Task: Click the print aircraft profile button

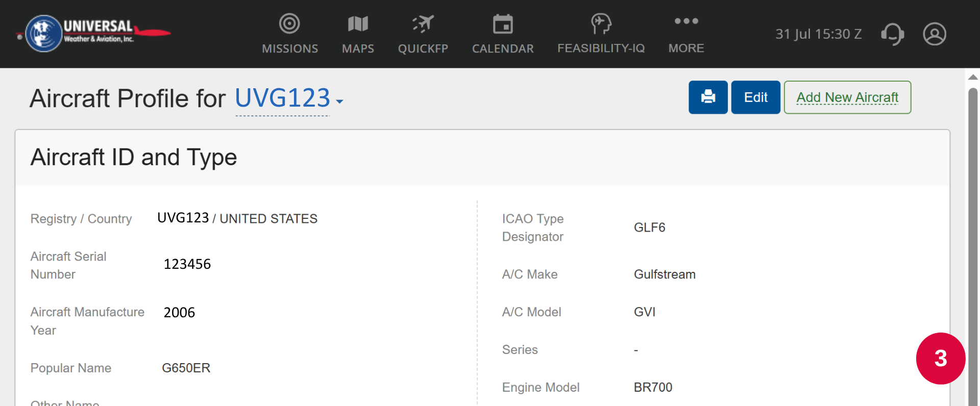Action: pyautogui.click(x=708, y=97)
